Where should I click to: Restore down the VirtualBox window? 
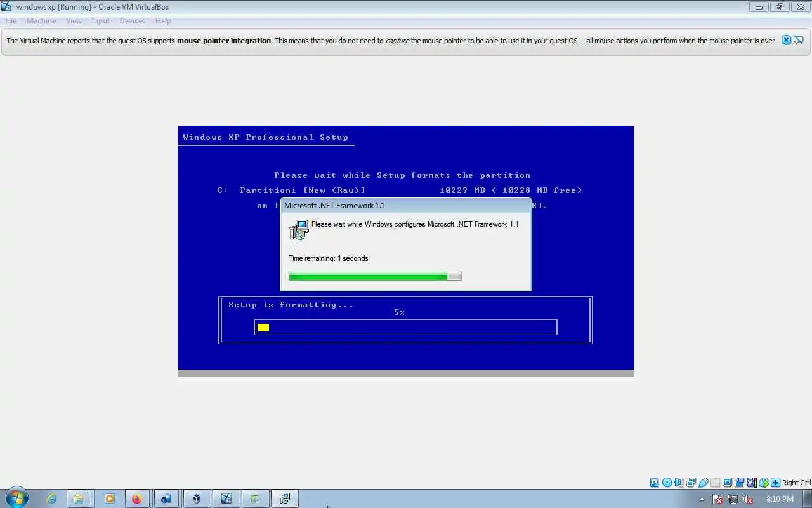(779, 7)
